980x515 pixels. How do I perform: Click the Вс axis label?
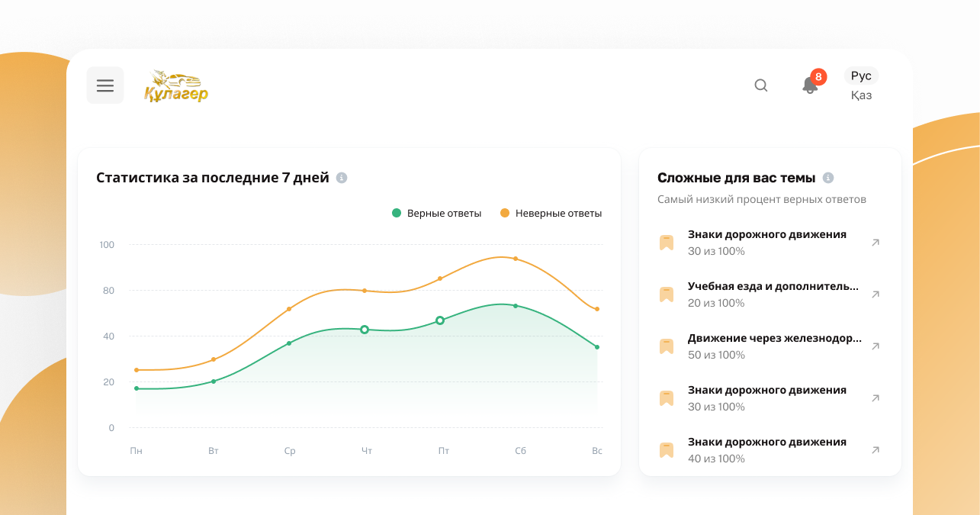coord(597,451)
